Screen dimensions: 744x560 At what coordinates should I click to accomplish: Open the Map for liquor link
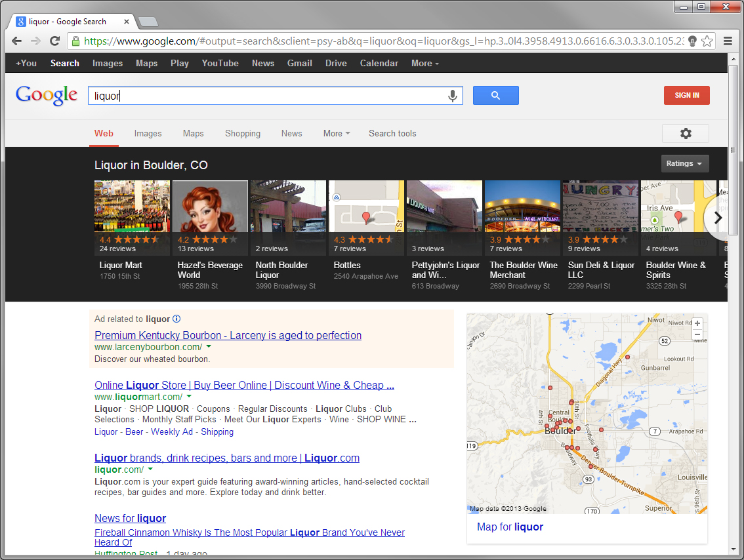510,527
